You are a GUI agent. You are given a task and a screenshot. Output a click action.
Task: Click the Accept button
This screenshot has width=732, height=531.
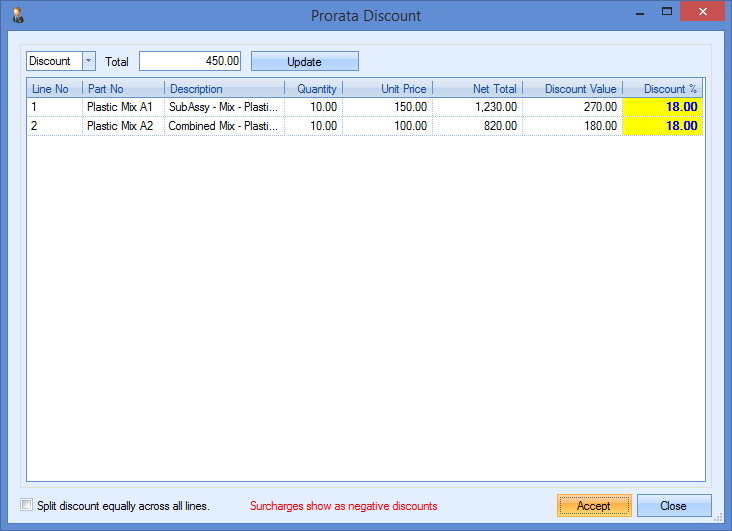pyautogui.click(x=593, y=505)
